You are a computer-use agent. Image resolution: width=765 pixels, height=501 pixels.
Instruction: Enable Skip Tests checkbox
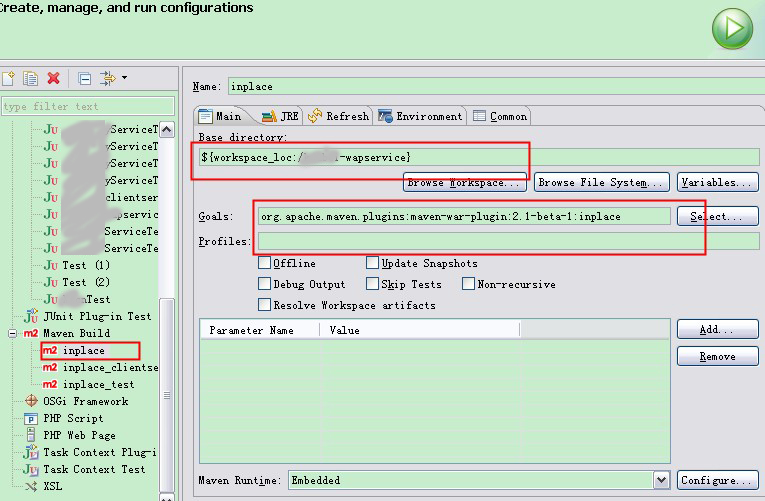(x=372, y=284)
